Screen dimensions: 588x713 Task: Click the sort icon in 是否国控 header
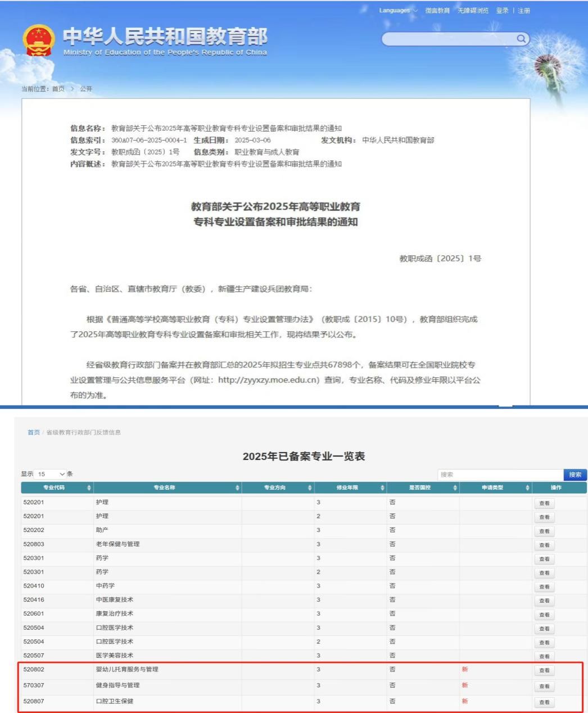coord(455,488)
